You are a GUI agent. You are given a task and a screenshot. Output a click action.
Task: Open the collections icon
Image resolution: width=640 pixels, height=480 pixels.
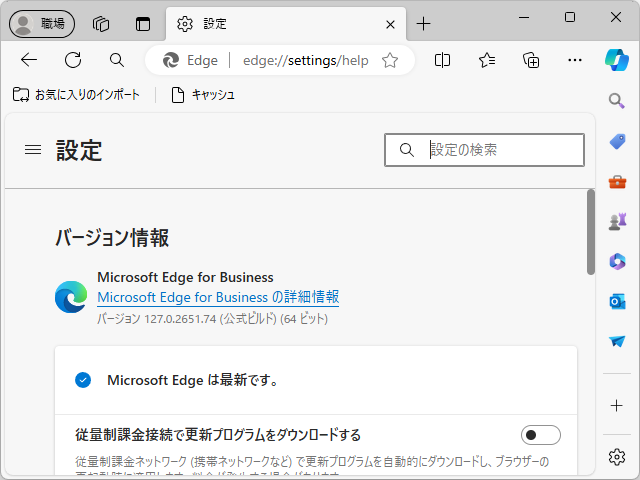(x=531, y=60)
